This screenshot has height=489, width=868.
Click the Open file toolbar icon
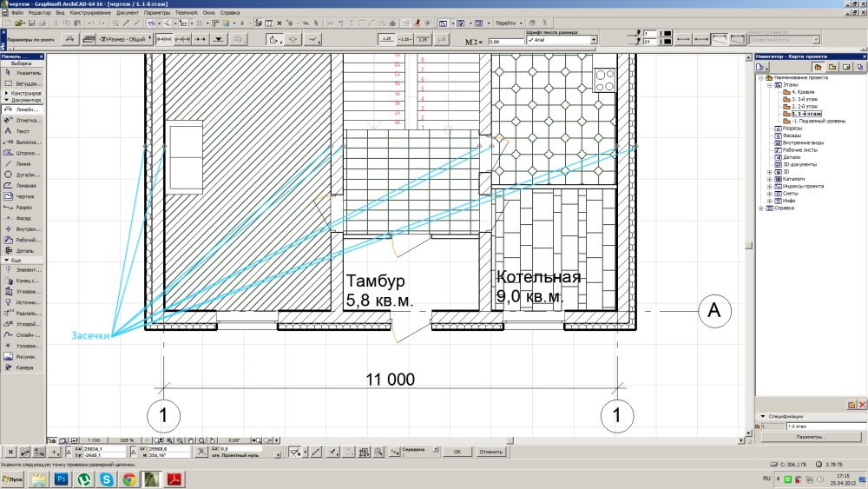(19, 23)
